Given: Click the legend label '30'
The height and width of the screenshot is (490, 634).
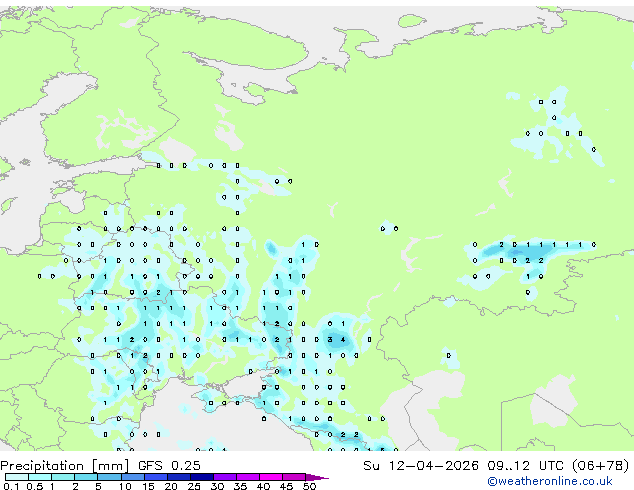Looking at the screenshot, I should coord(217,486).
